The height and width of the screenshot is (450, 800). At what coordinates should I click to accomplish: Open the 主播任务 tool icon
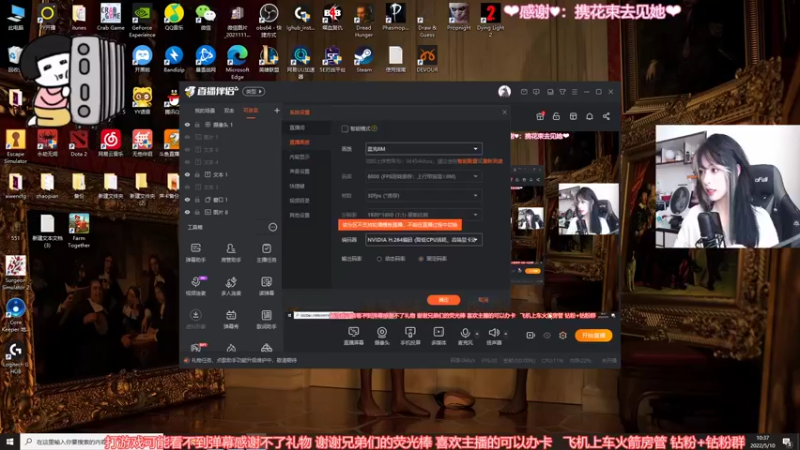point(266,252)
